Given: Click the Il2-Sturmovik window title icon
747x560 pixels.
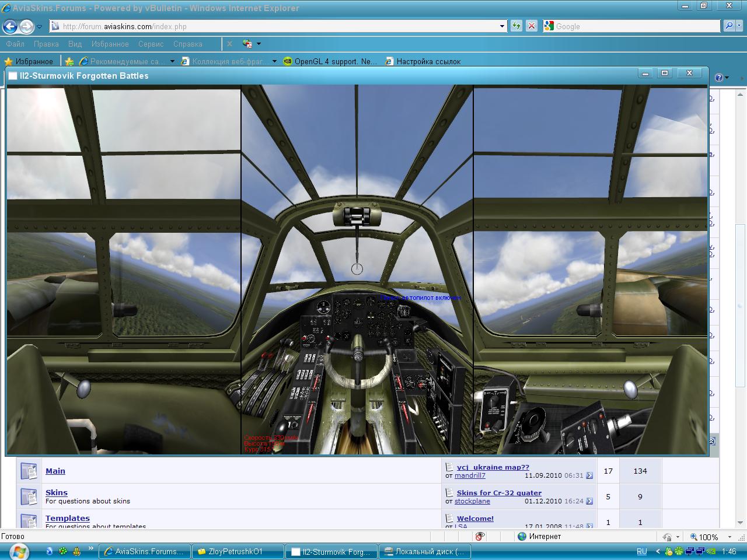Looking at the screenshot, I should tap(13, 76).
